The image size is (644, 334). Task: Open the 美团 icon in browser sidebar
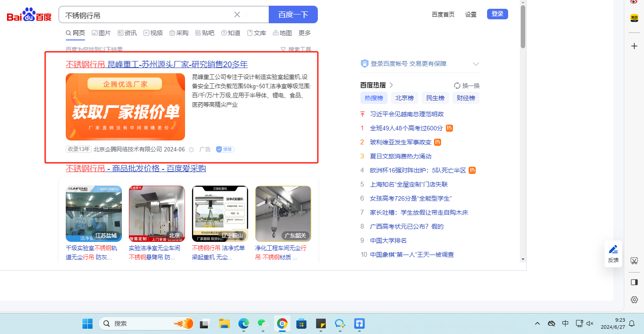click(x=634, y=18)
